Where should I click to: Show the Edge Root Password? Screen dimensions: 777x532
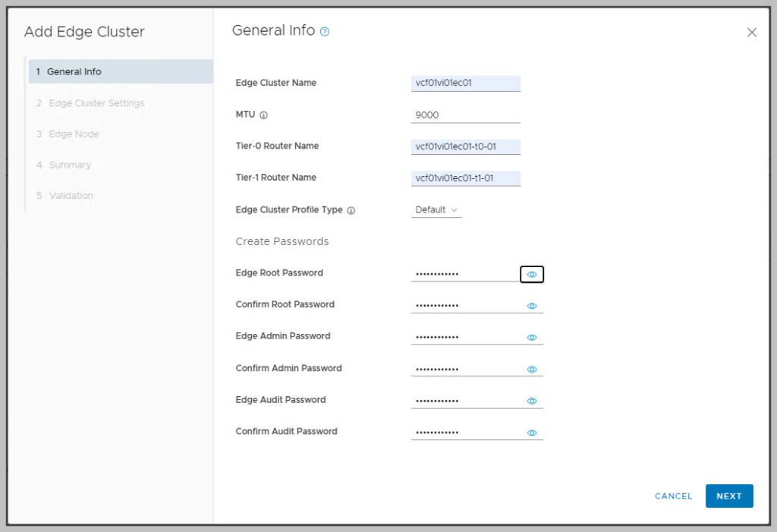click(532, 275)
